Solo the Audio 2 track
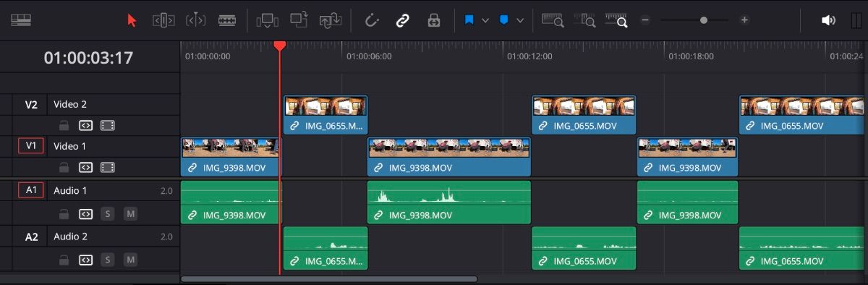The image size is (868, 285). [108, 259]
